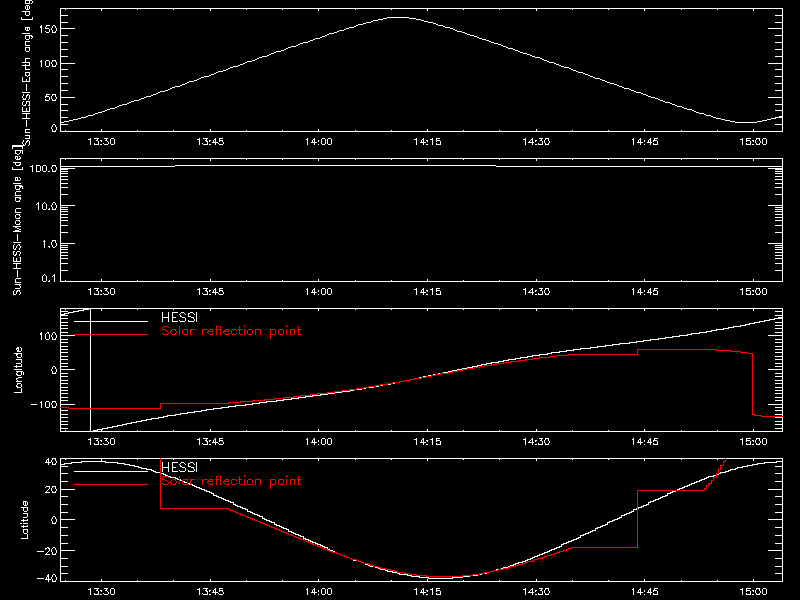Click '15:00' under the Earth angle plot
This screenshot has width=800, height=600.
(x=753, y=142)
